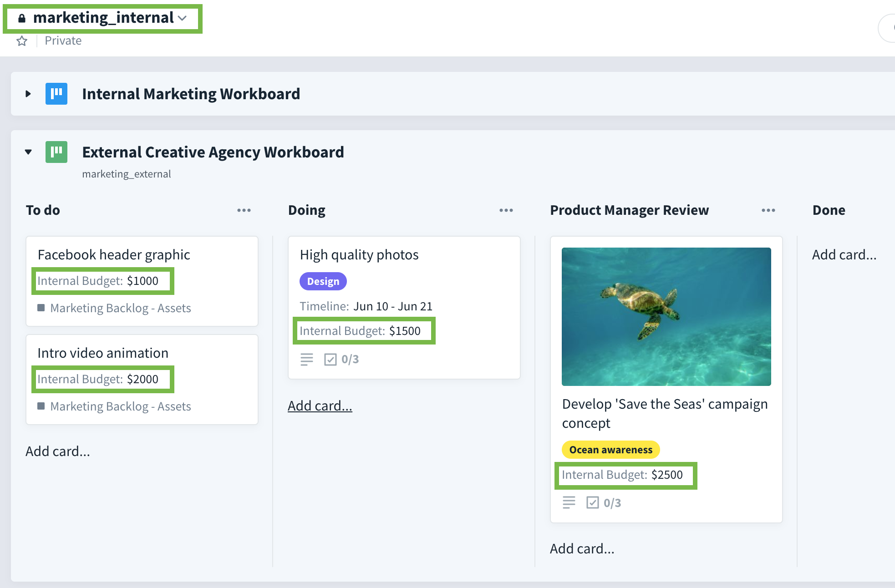The height and width of the screenshot is (588, 895).
Task: Collapse the External Creative Agency Workboard section
Action: coord(28,152)
